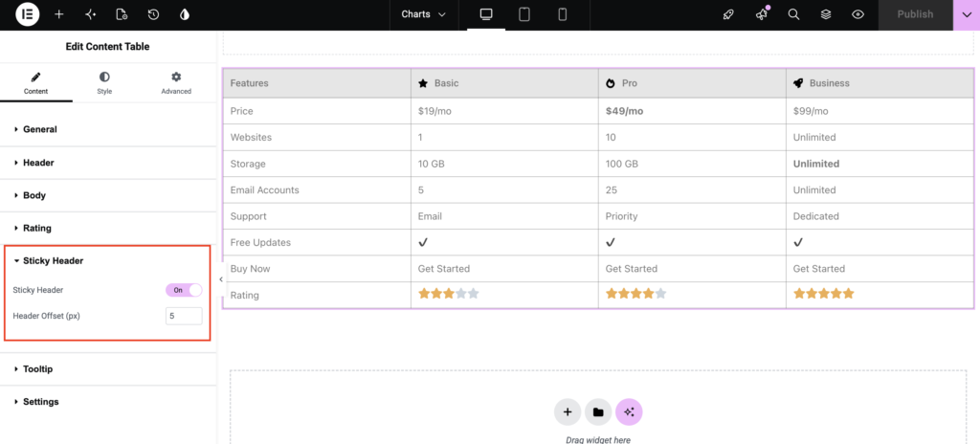
Task: Click the Dedicated support cell
Action: tap(880, 216)
